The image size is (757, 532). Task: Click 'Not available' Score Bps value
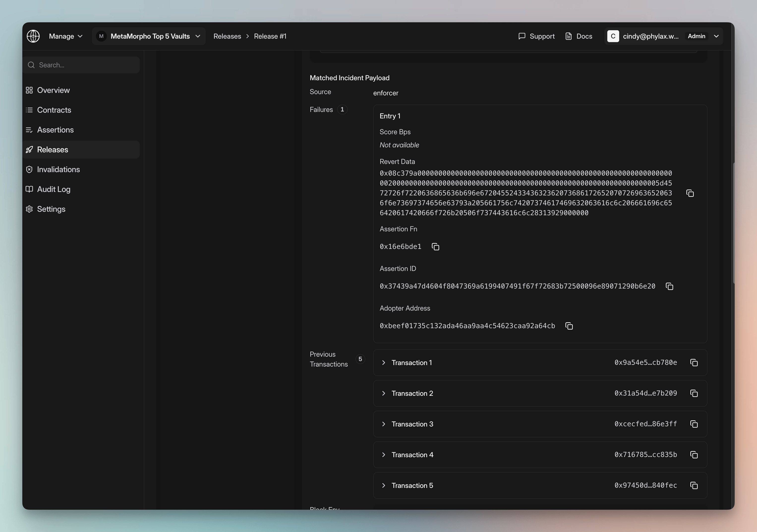click(399, 145)
